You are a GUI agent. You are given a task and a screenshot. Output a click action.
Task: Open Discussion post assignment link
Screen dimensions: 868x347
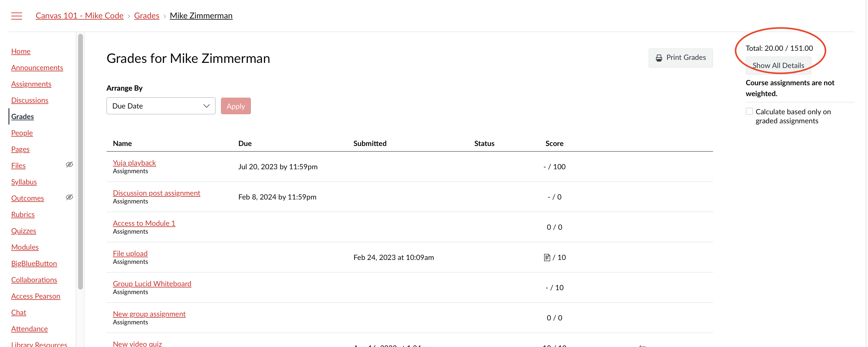coord(156,193)
